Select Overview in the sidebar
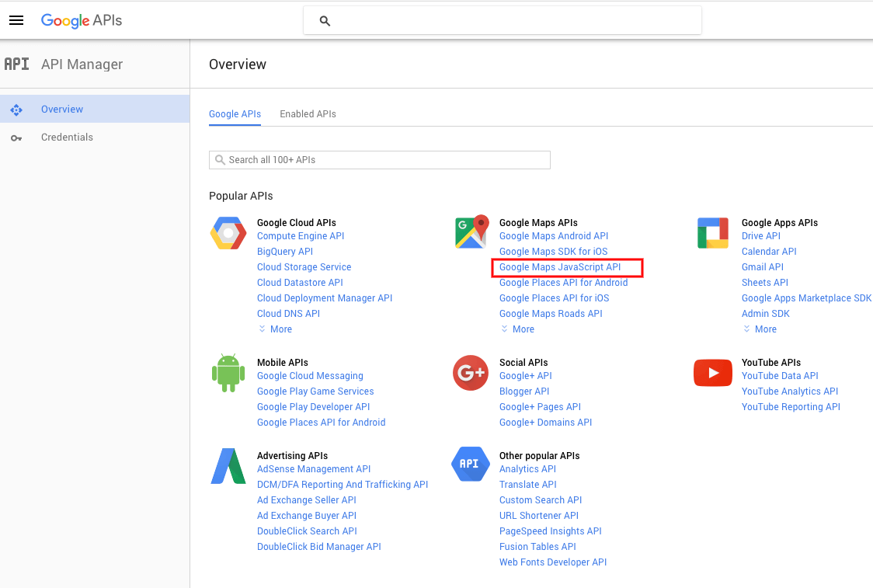The width and height of the screenshot is (873, 588). point(62,109)
